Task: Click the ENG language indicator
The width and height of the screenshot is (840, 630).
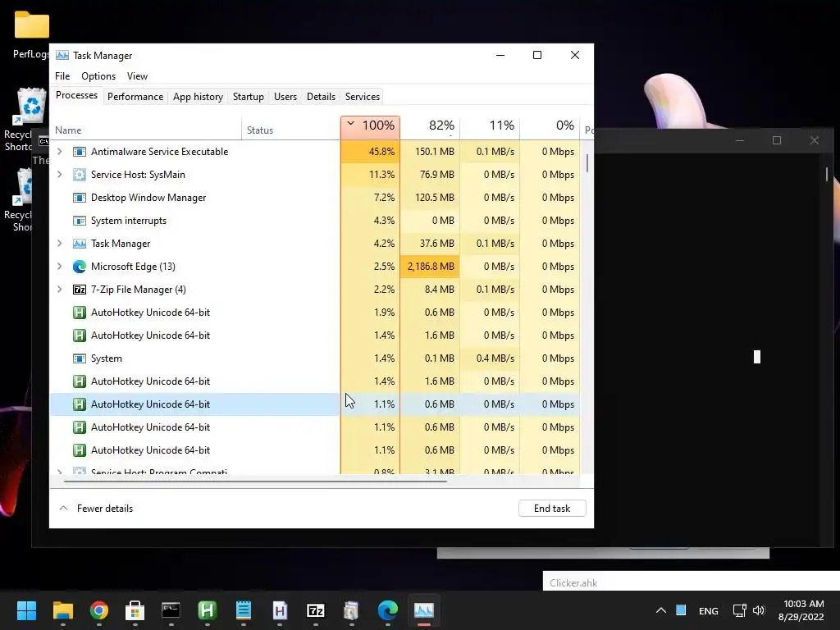Action: pyautogui.click(x=708, y=610)
